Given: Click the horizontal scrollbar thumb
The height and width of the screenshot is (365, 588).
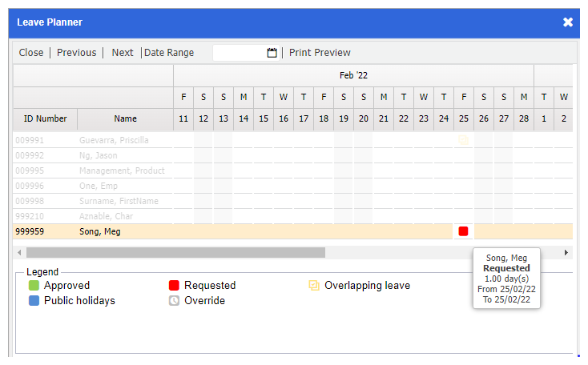Looking at the screenshot, I should click(175, 253).
